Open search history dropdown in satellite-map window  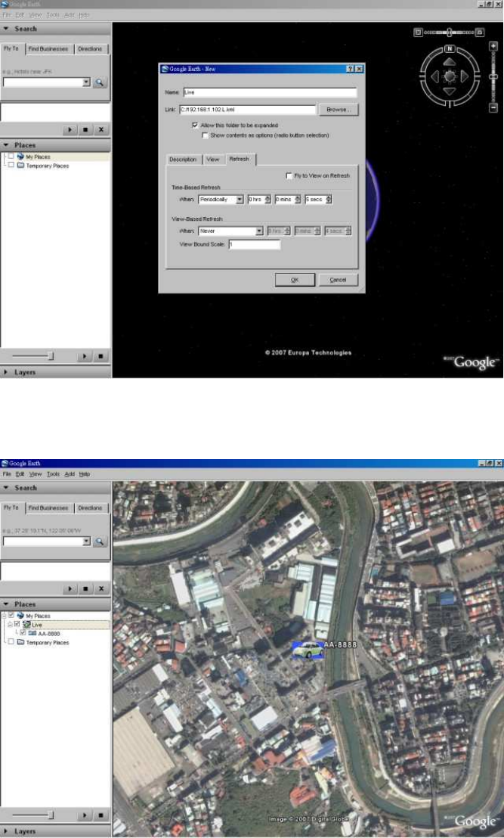pyautogui.click(x=86, y=542)
